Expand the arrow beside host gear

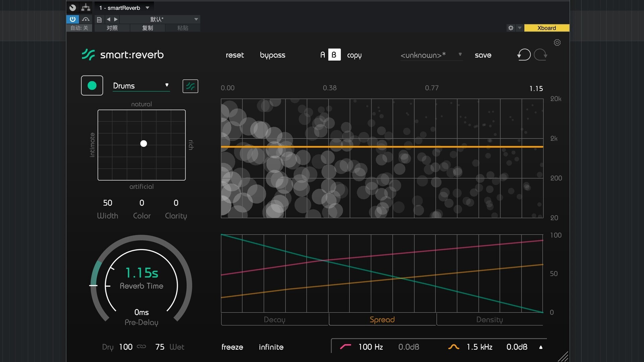pyautogui.click(x=520, y=28)
